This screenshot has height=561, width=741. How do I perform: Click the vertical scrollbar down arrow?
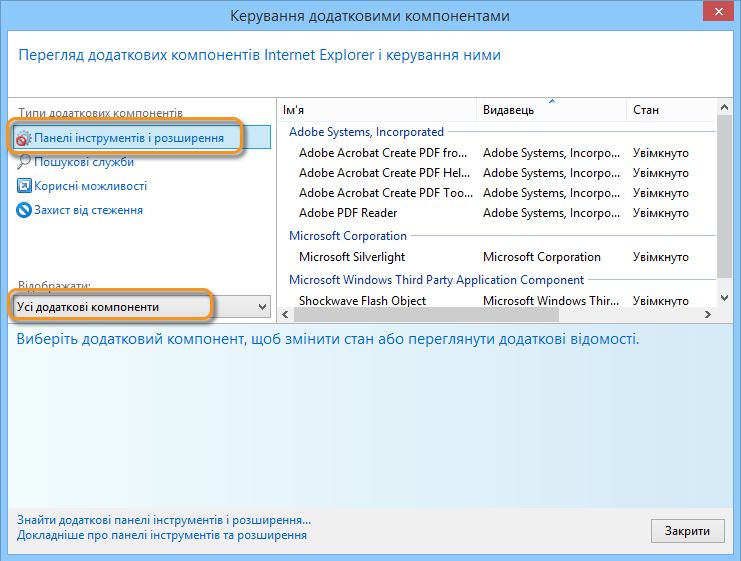pos(724,298)
